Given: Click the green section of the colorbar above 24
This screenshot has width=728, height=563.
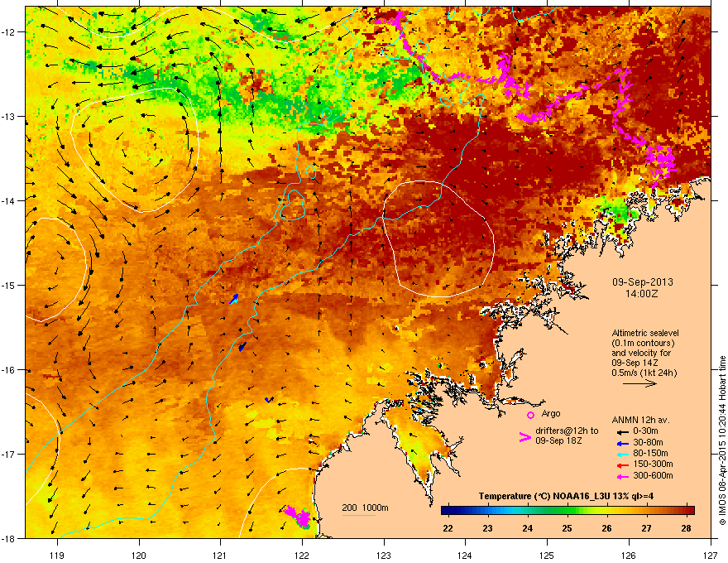Looking at the screenshot, I should [529, 510].
